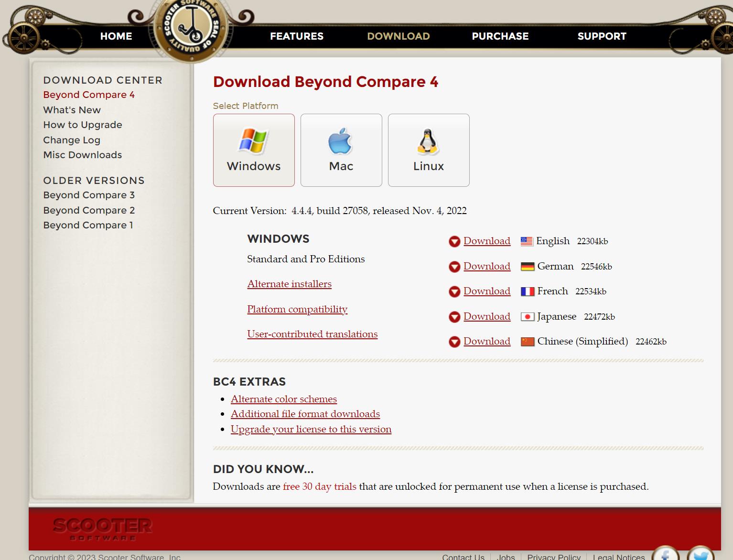Open the Twitter icon in footer
The image size is (733, 560).
[700, 554]
